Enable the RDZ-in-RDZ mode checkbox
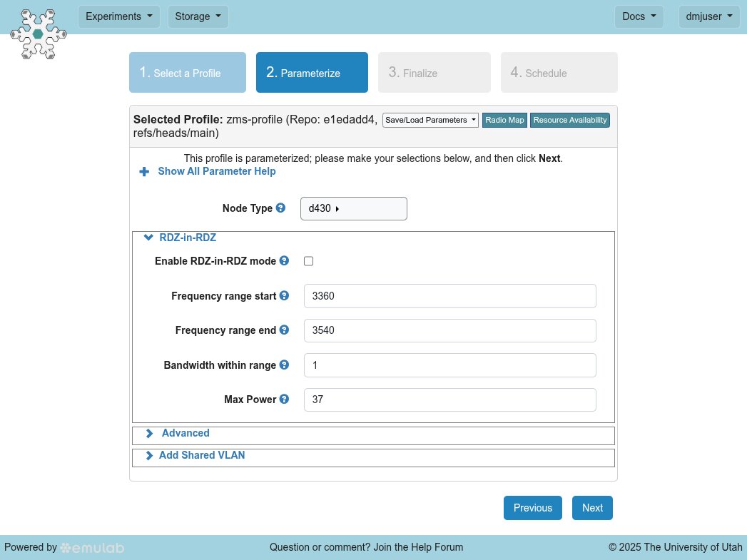Screen dimensions: 747x560 pyautogui.click(x=309, y=261)
